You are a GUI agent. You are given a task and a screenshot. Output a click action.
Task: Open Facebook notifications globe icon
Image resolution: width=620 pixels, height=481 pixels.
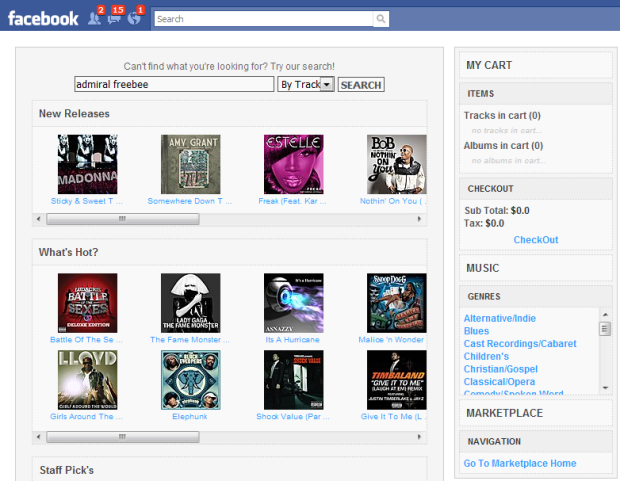134,18
